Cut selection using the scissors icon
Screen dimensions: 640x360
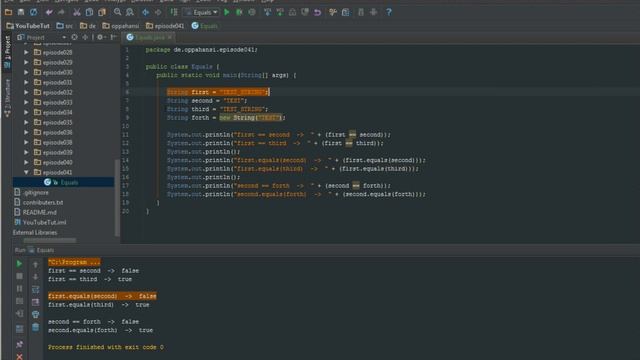(x=77, y=12)
